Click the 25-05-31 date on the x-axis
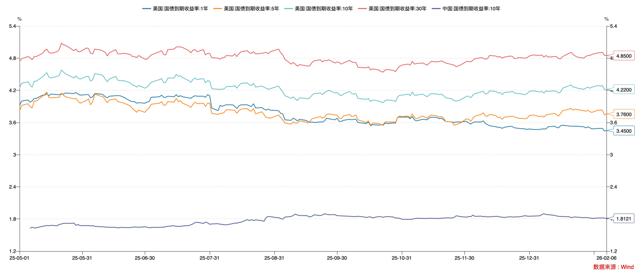 point(82,258)
